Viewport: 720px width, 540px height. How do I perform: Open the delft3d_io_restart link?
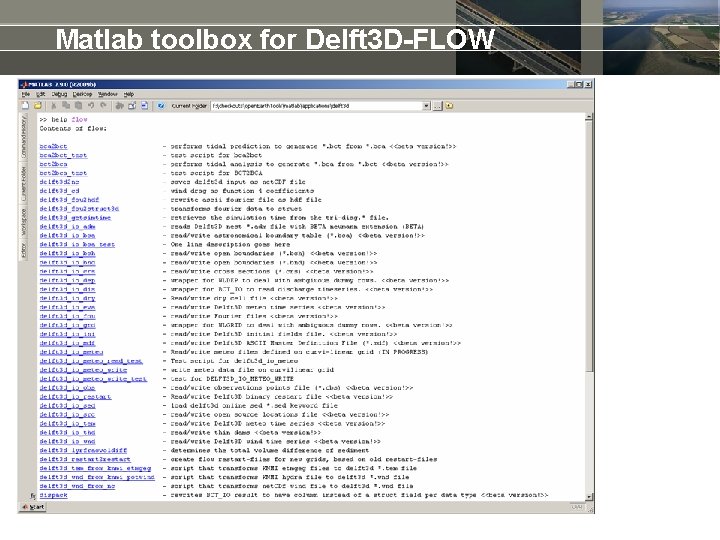75,397
